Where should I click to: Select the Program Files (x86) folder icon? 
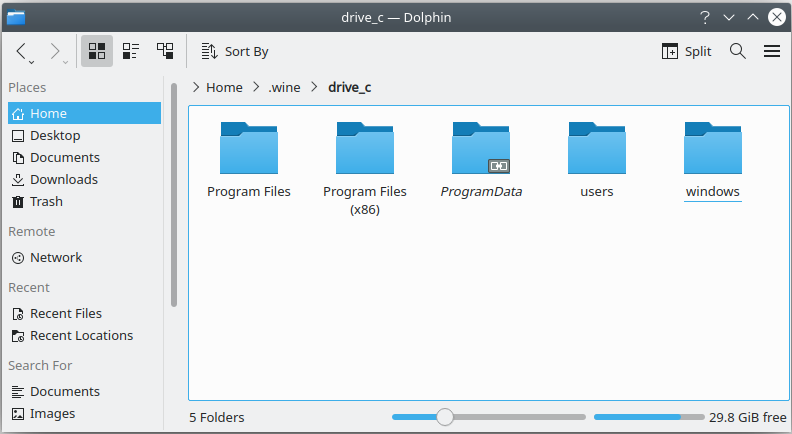pos(365,148)
